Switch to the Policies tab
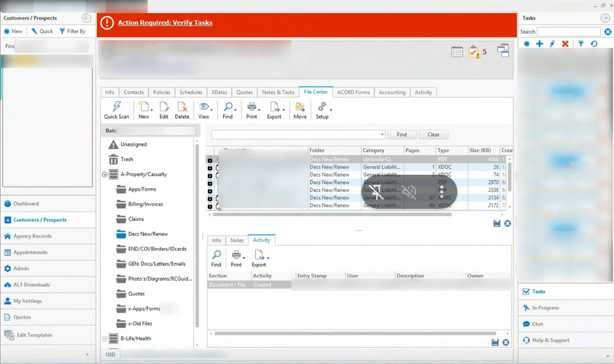The image size is (614, 364). pos(161,92)
